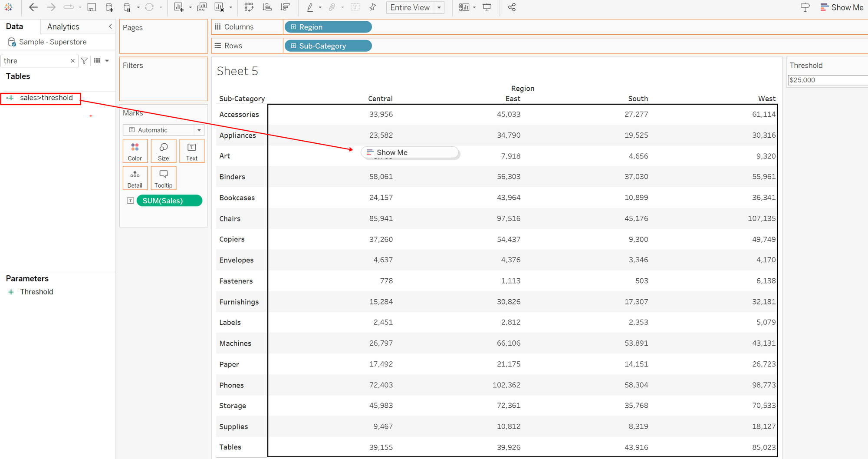Select the Data pane tab

[x=14, y=26]
